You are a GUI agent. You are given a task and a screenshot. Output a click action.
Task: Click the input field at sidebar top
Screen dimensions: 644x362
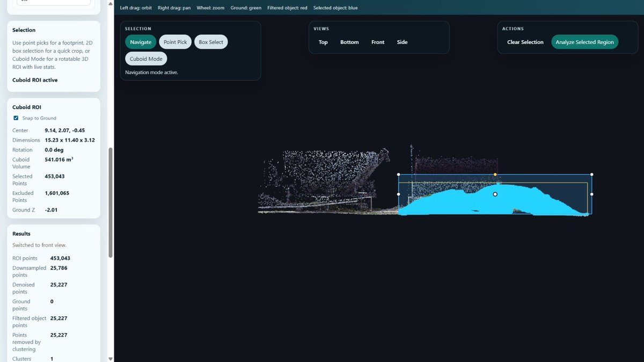53,3
